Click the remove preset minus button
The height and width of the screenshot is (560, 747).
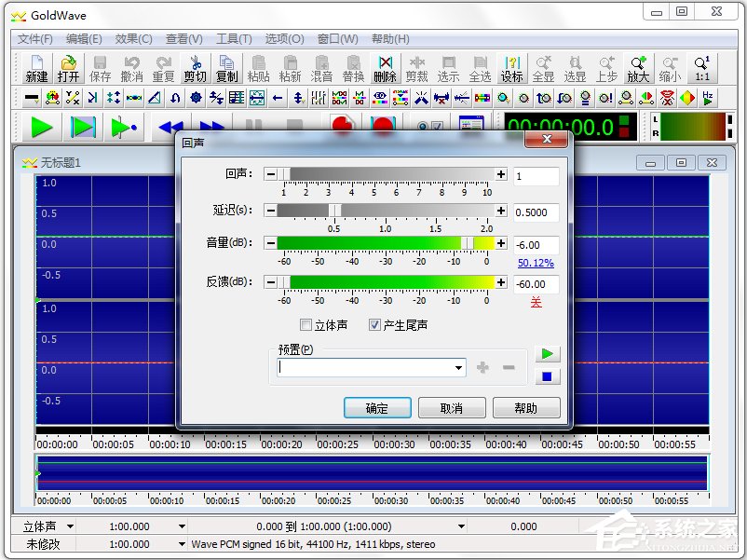tap(509, 367)
